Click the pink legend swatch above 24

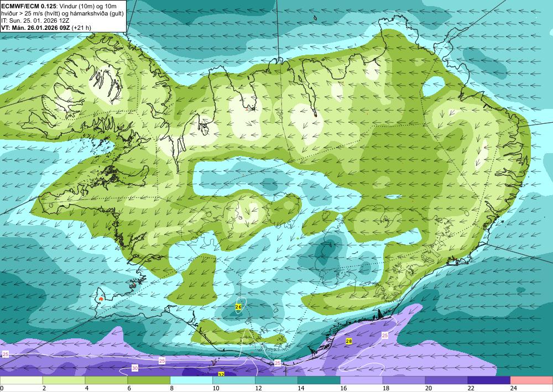[532, 380]
